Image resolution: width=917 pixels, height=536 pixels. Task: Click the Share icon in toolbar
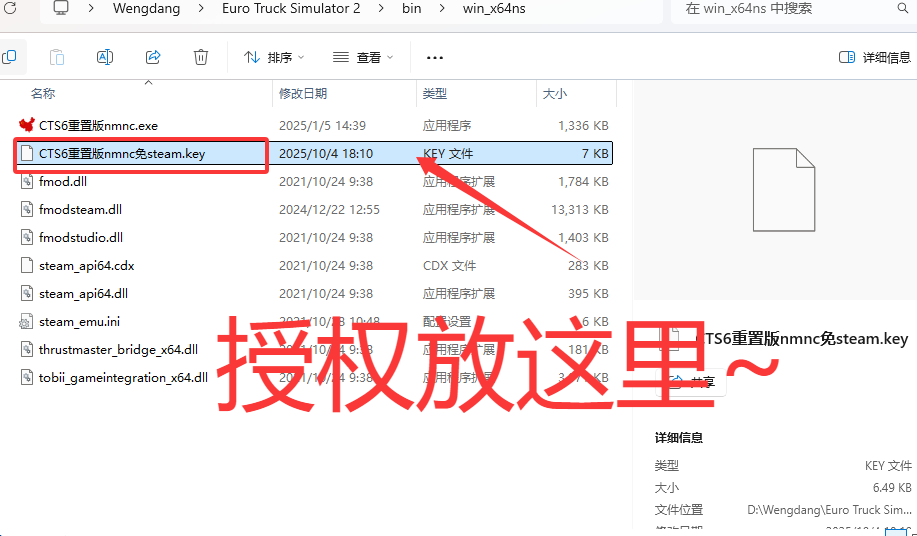tap(153, 57)
